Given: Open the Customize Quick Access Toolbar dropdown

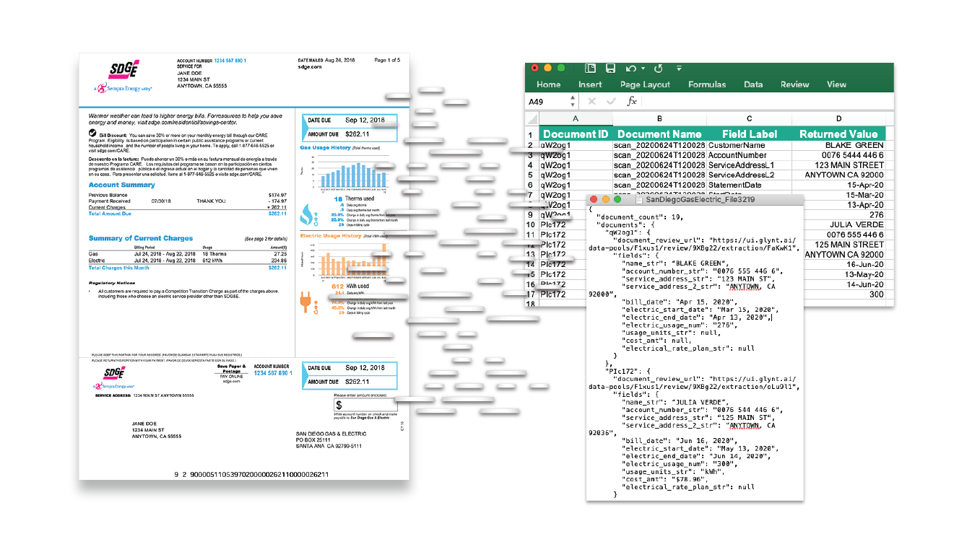Looking at the screenshot, I should (679, 69).
